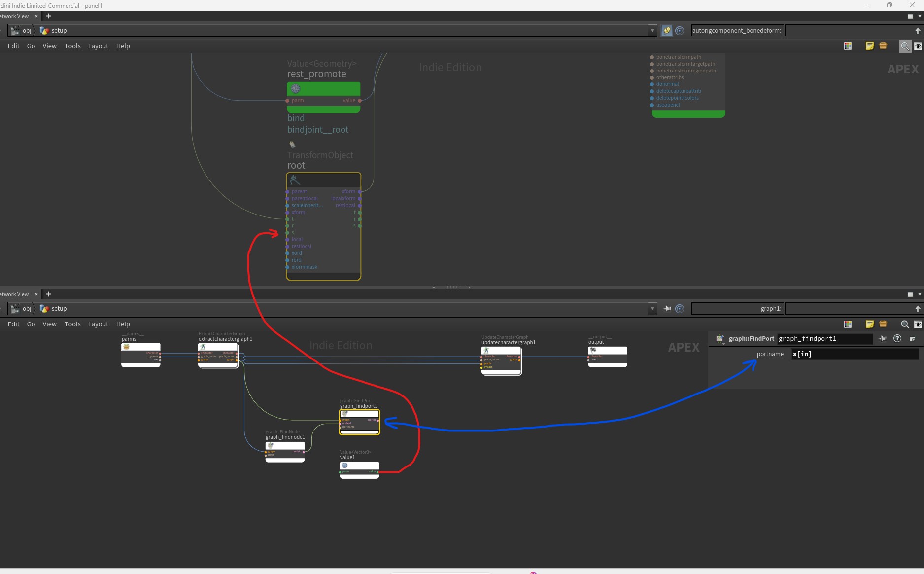924x574 pixels.
Task: Click the node comment icon in parameter panel
Action: point(913,339)
